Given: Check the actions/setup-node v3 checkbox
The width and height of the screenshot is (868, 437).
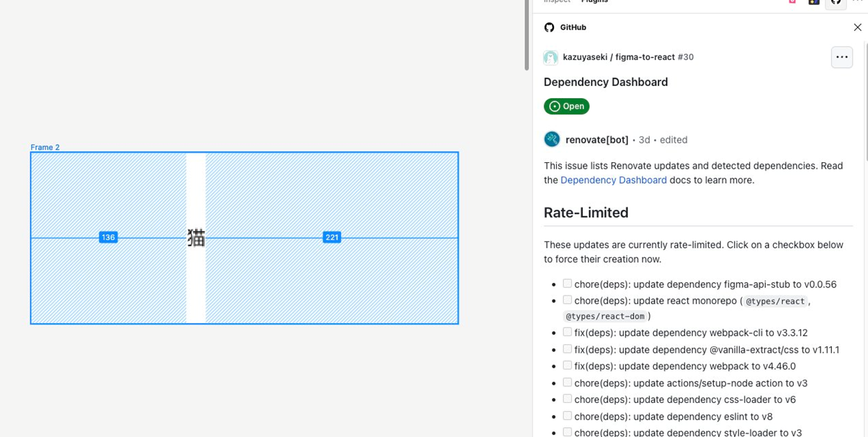Looking at the screenshot, I should coord(567,382).
